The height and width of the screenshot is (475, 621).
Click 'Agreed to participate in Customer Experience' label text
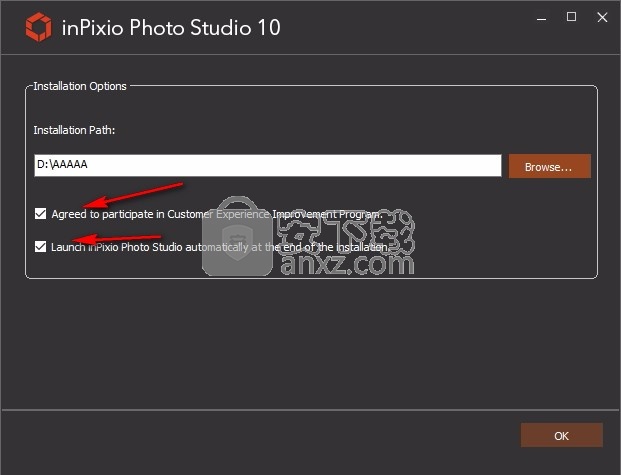click(x=161, y=214)
